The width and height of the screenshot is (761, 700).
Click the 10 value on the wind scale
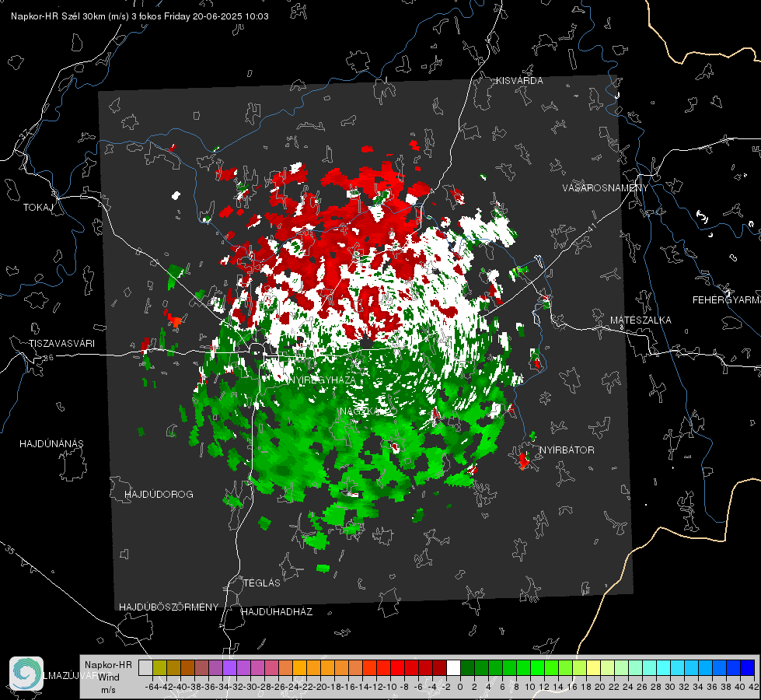coord(529,687)
